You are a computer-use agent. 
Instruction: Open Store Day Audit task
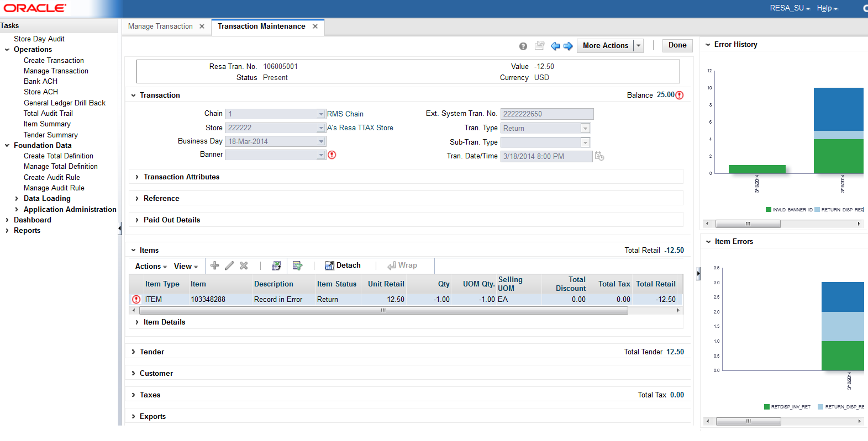(x=39, y=39)
